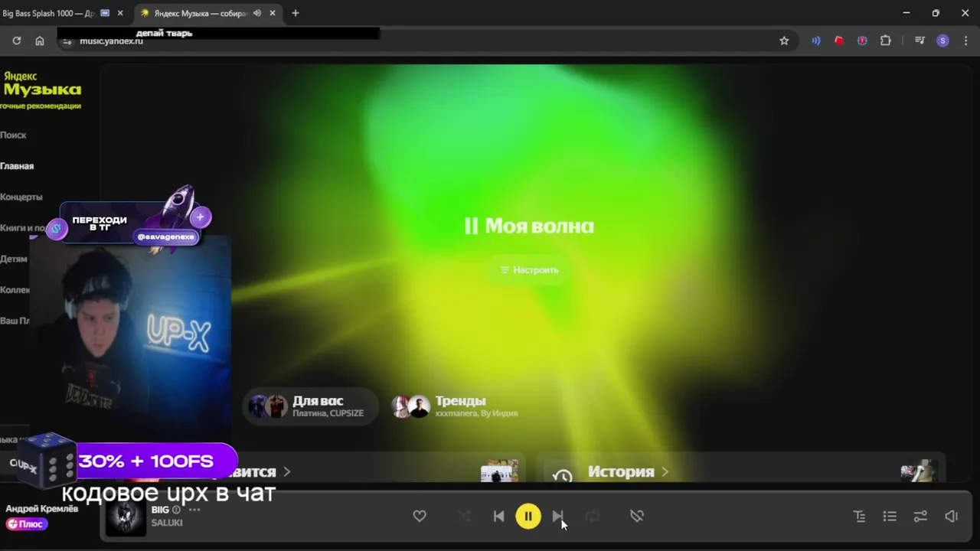Like the current track with heart icon
The height and width of the screenshot is (551, 980).
pos(420,517)
